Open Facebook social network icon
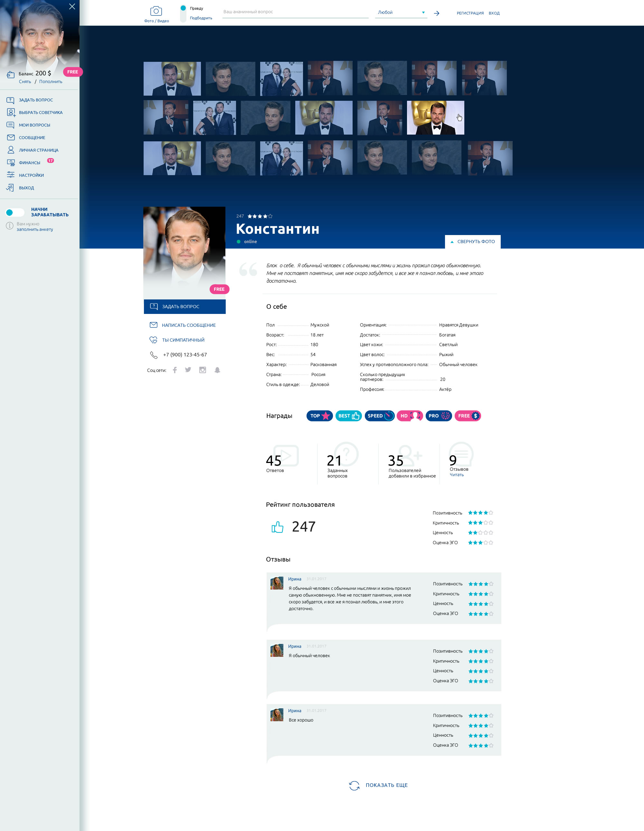Screen dimensions: 644x831 [175, 370]
